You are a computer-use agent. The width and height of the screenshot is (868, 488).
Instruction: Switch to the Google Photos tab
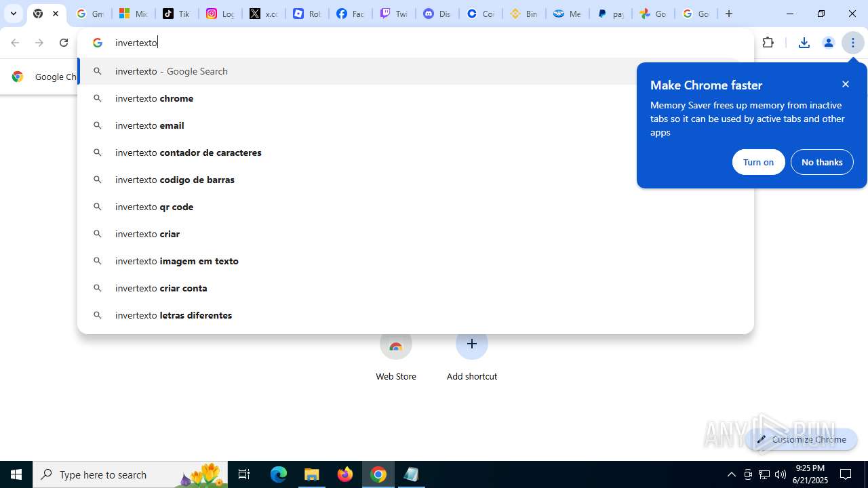point(654,14)
